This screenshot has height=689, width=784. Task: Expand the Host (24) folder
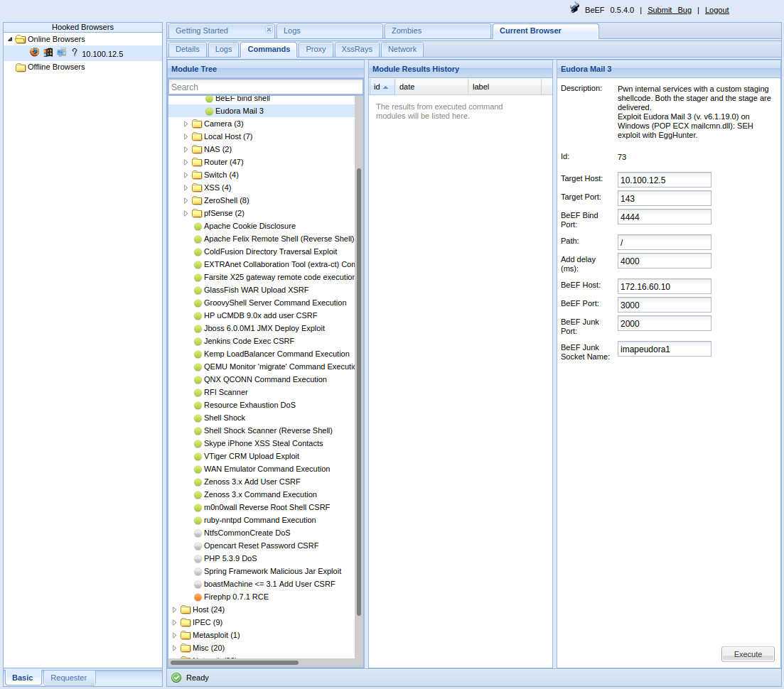175,609
